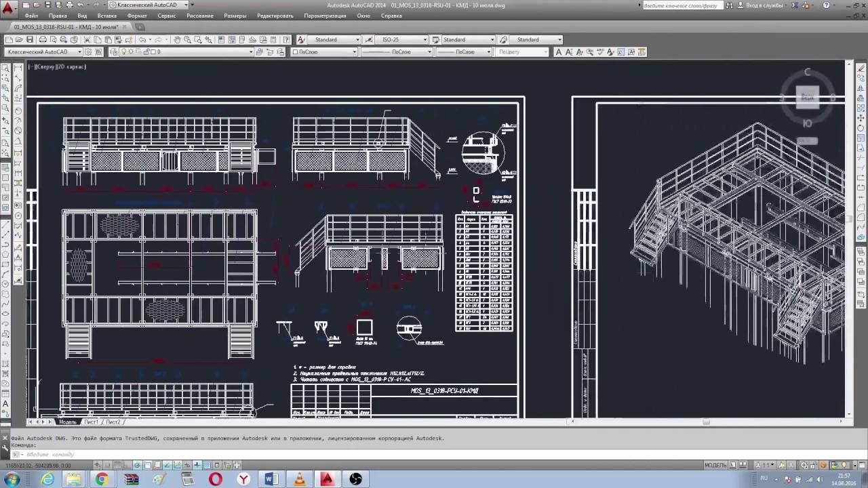Click the new drawing tab plus button

click(140, 27)
